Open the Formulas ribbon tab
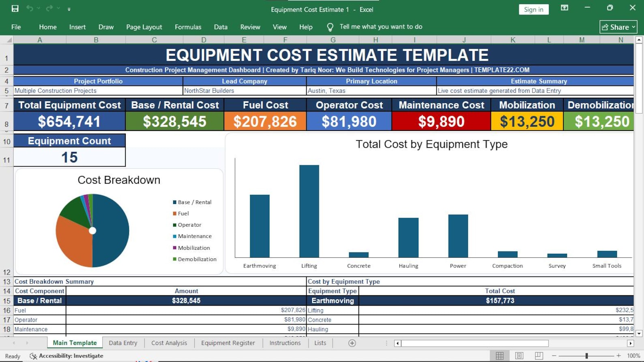 [188, 27]
